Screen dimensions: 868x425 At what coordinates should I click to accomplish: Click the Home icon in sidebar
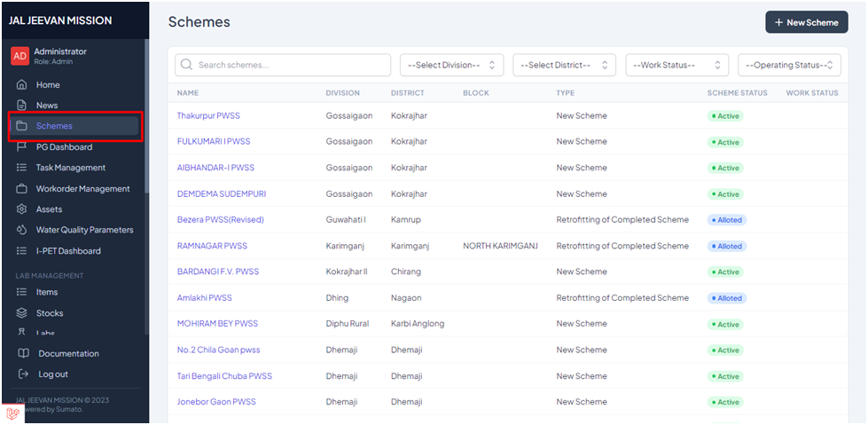(x=22, y=85)
